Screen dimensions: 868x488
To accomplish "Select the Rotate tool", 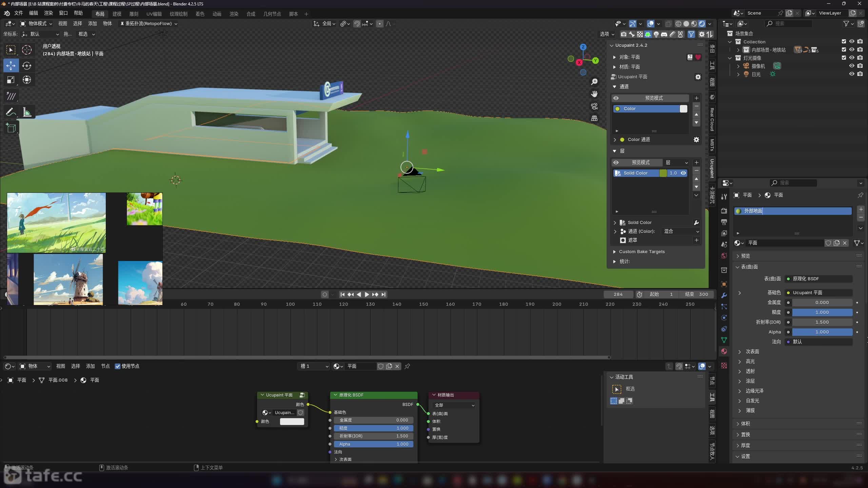I will click(26, 65).
